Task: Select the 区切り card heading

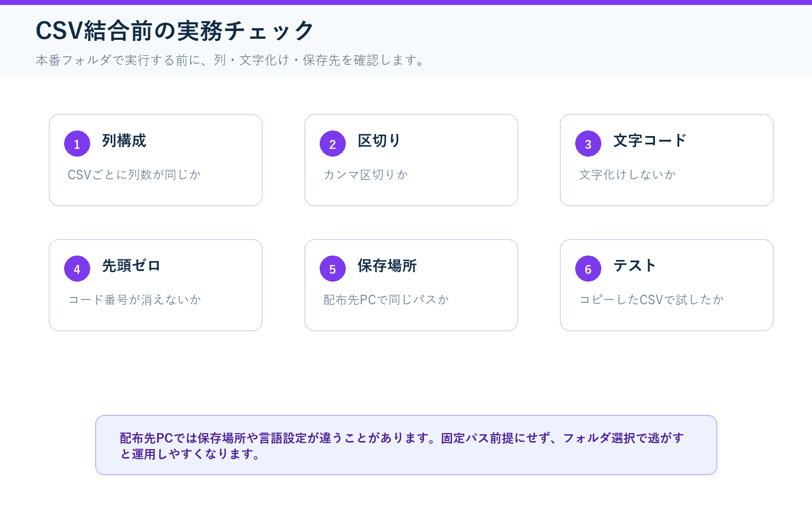Action: pyautogui.click(x=379, y=141)
